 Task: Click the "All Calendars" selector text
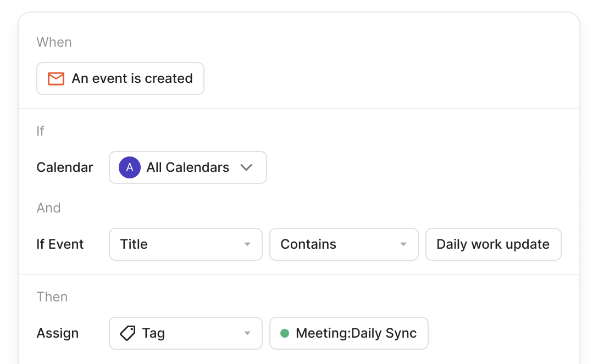(x=187, y=167)
